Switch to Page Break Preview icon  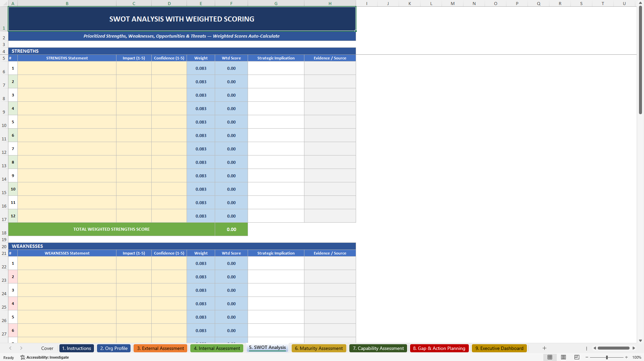tap(577, 357)
